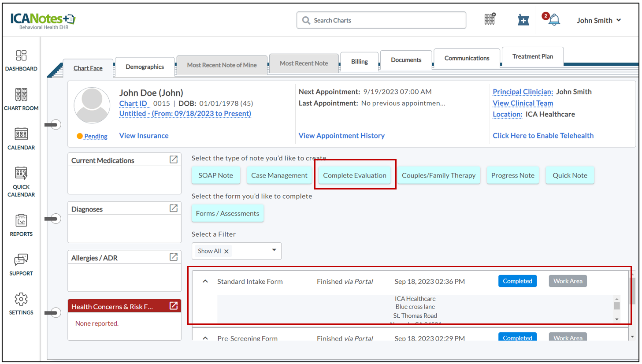
Task: Click the Standard Intake Form title
Action: (250, 282)
